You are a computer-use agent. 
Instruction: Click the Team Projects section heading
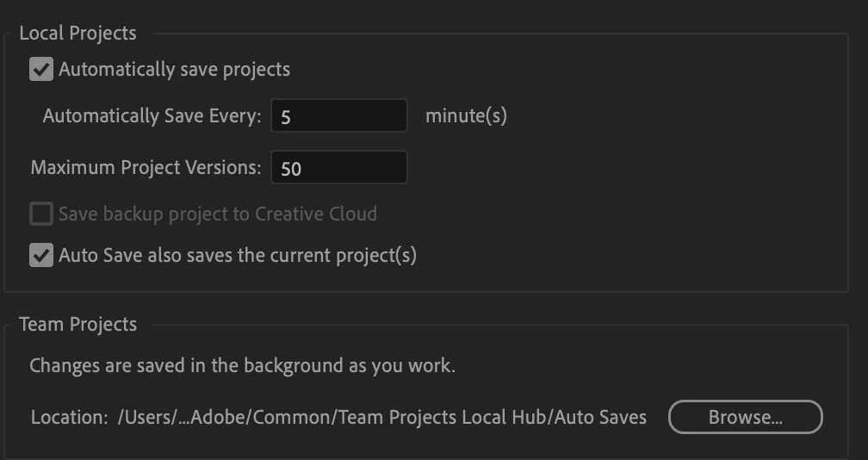tap(77, 325)
